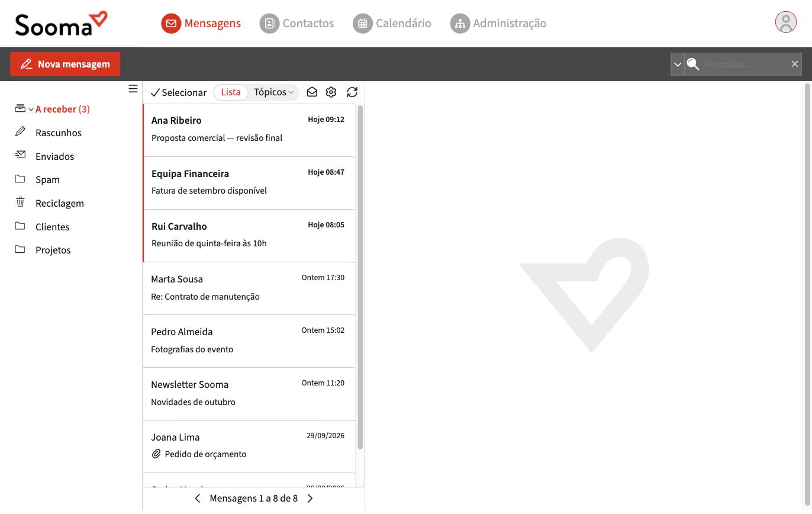
Task: Click the Sooma logo
Action: point(61,24)
